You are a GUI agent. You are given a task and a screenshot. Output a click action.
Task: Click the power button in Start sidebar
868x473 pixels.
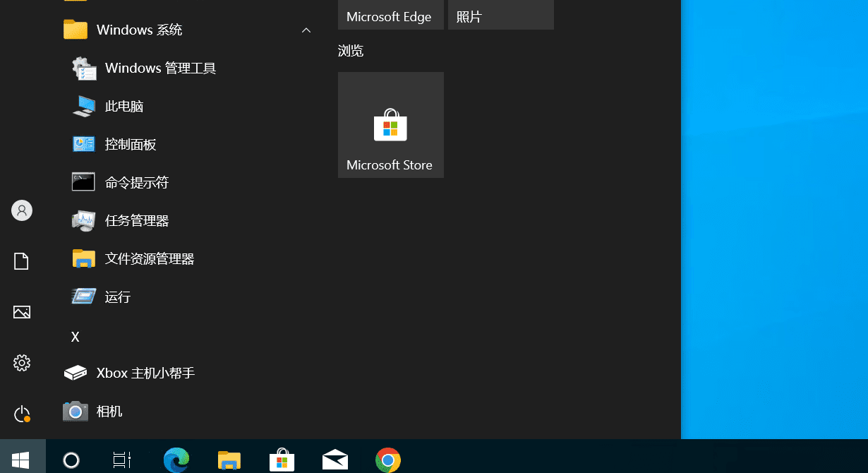pyautogui.click(x=21, y=414)
